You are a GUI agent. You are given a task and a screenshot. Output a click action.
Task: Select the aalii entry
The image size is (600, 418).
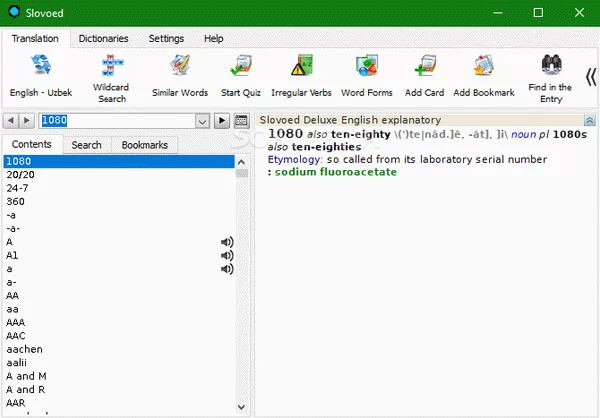pyautogui.click(x=119, y=362)
